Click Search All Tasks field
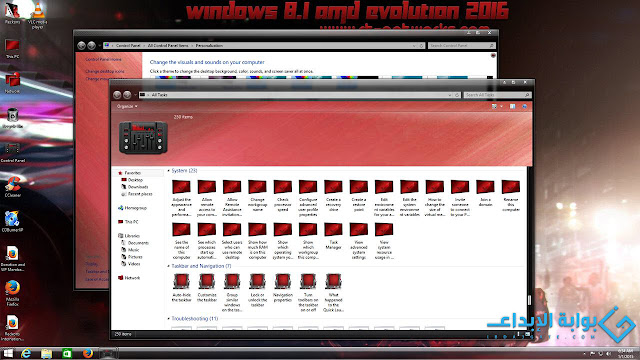Viewport: 640px width, 360px height. tap(497, 95)
